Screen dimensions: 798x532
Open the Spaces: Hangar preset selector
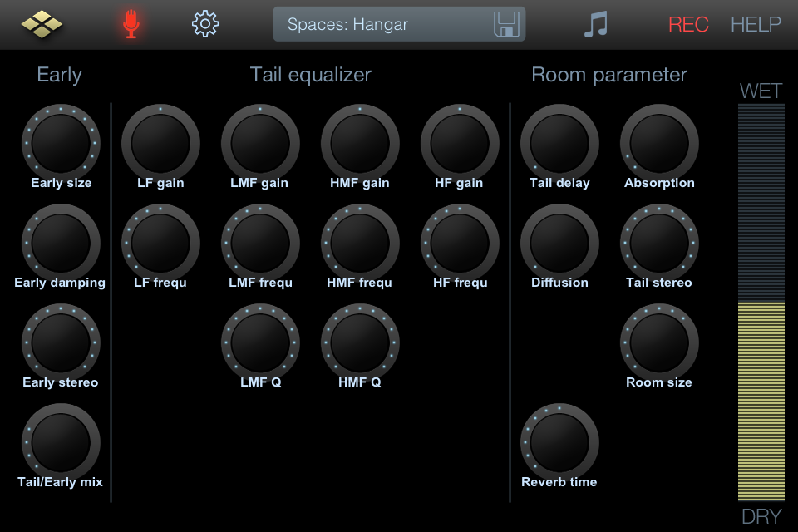[399, 24]
